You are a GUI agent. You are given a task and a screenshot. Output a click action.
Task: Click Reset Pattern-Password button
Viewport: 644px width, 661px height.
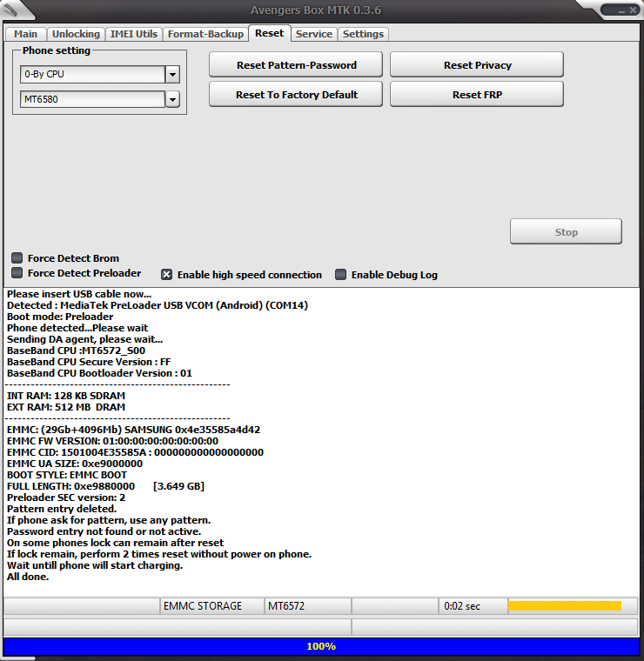(x=296, y=65)
